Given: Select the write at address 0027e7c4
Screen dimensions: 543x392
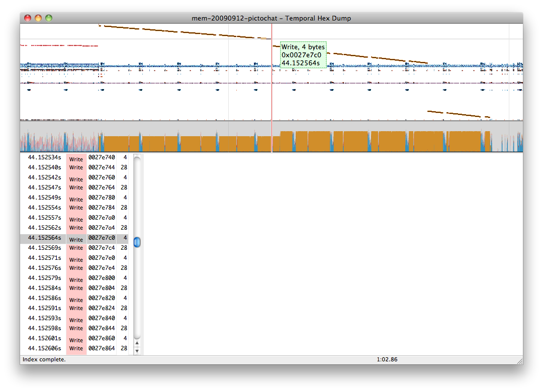Looking at the screenshot, I should click(x=74, y=248).
